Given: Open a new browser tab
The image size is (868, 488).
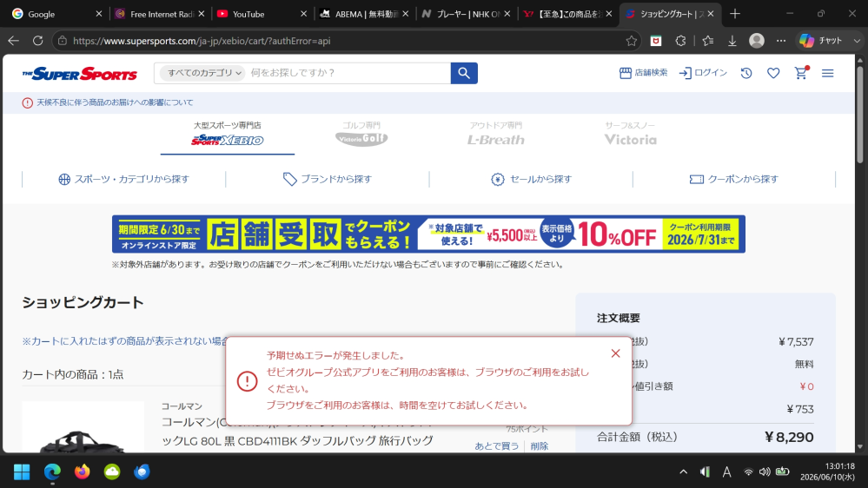Looking at the screenshot, I should [x=735, y=14].
